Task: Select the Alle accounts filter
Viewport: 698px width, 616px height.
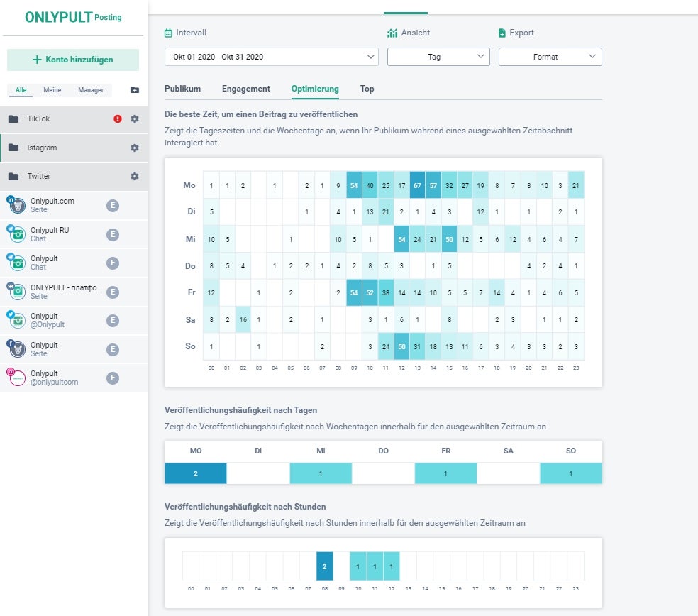Action: 21,90
